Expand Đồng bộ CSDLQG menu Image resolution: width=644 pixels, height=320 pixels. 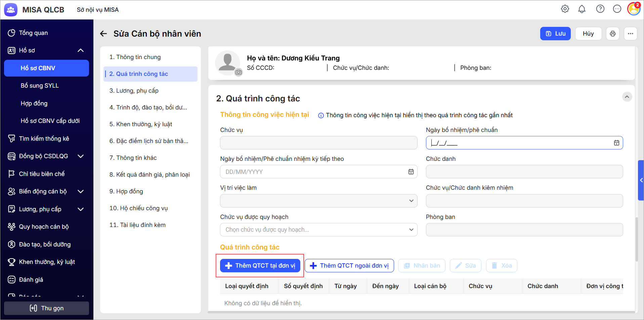tap(81, 156)
